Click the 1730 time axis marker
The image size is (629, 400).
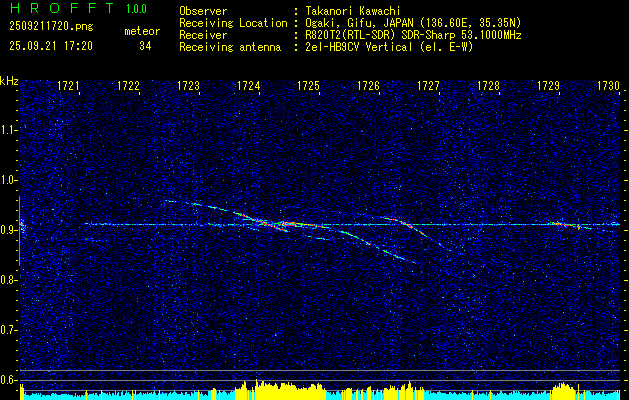608,86
